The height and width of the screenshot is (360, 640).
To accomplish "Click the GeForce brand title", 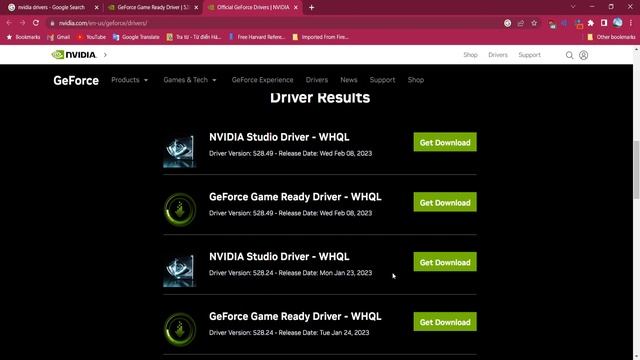I will [76, 80].
